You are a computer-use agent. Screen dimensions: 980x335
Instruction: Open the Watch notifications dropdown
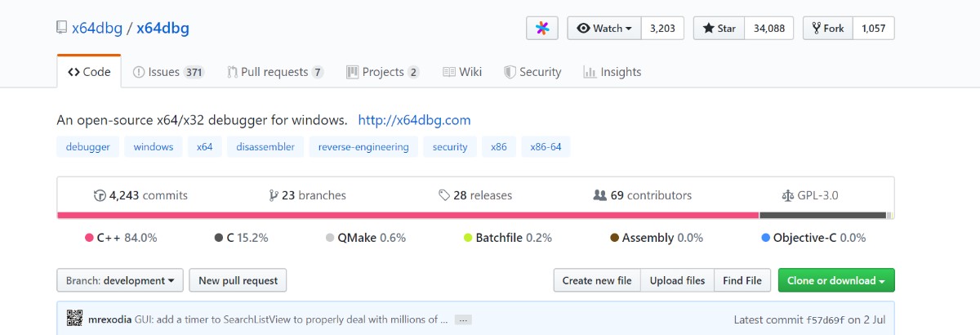pos(604,28)
